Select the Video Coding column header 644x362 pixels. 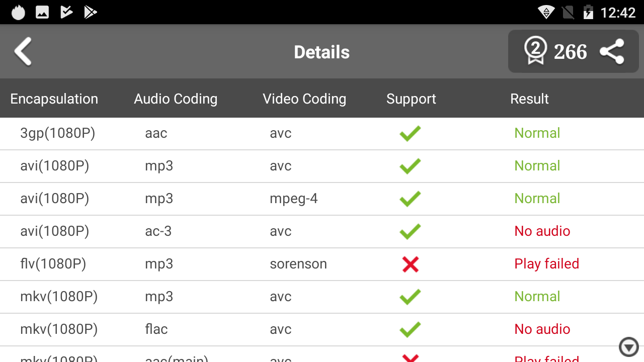pos(304,99)
